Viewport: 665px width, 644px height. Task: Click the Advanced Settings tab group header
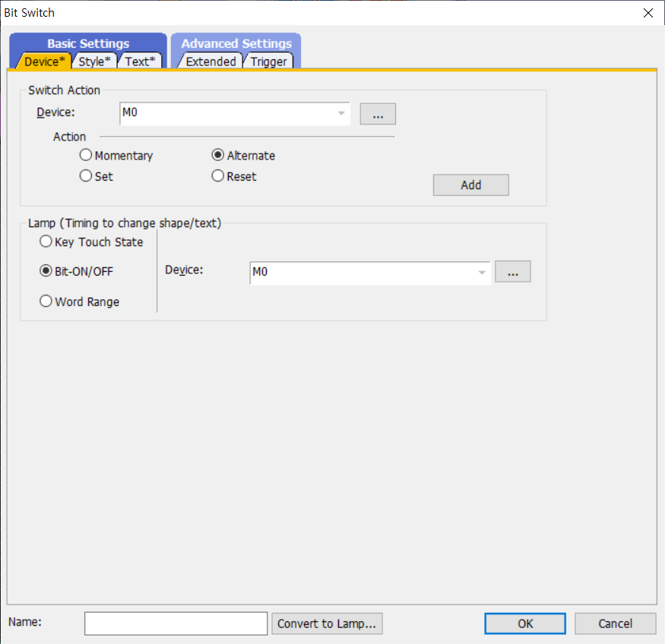(x=236, y=43)
